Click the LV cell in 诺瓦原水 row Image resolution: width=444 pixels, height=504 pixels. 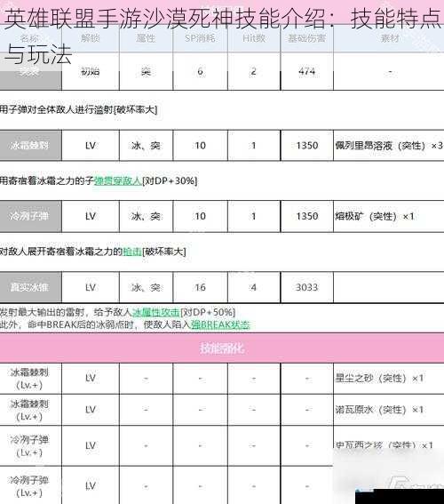91,410
